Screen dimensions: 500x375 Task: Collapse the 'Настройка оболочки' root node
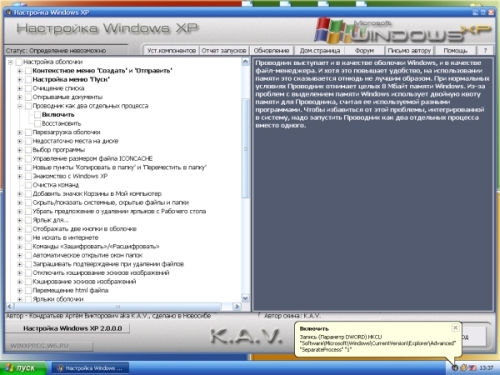click(11, 62)
